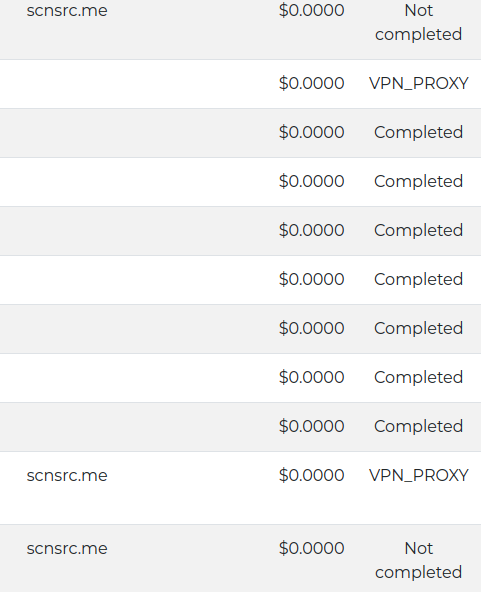This screenshot has height=592, width=483.
Task: Select the last "Completed" status cell
Action: point(418,427)
